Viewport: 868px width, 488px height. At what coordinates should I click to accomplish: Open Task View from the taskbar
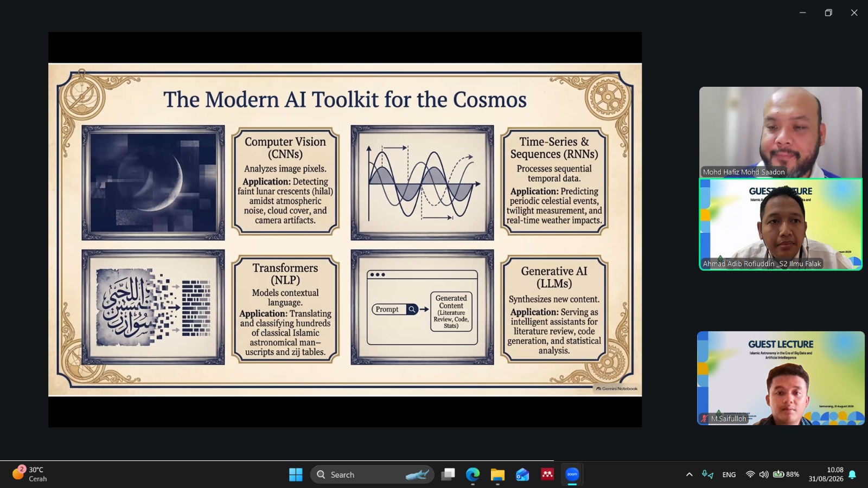click(x=448, y=474)
